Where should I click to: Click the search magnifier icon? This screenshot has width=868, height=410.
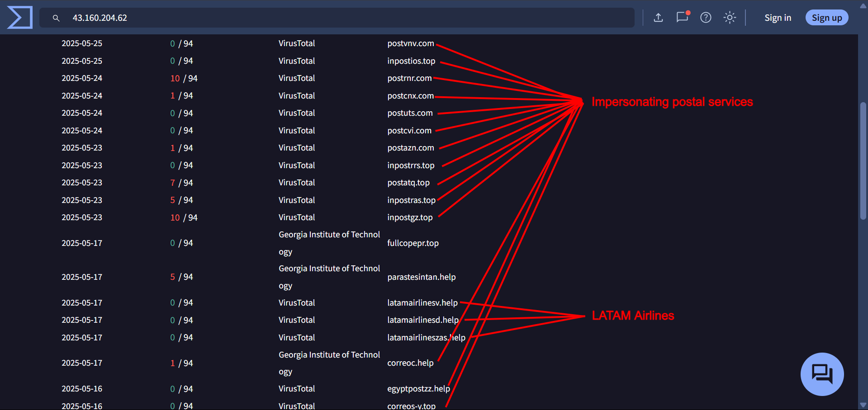pos(56,18)
